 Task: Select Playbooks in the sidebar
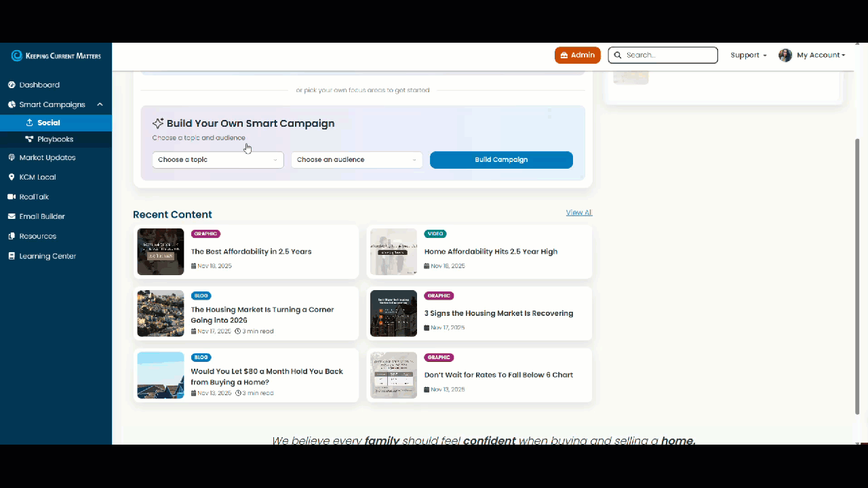56,139
